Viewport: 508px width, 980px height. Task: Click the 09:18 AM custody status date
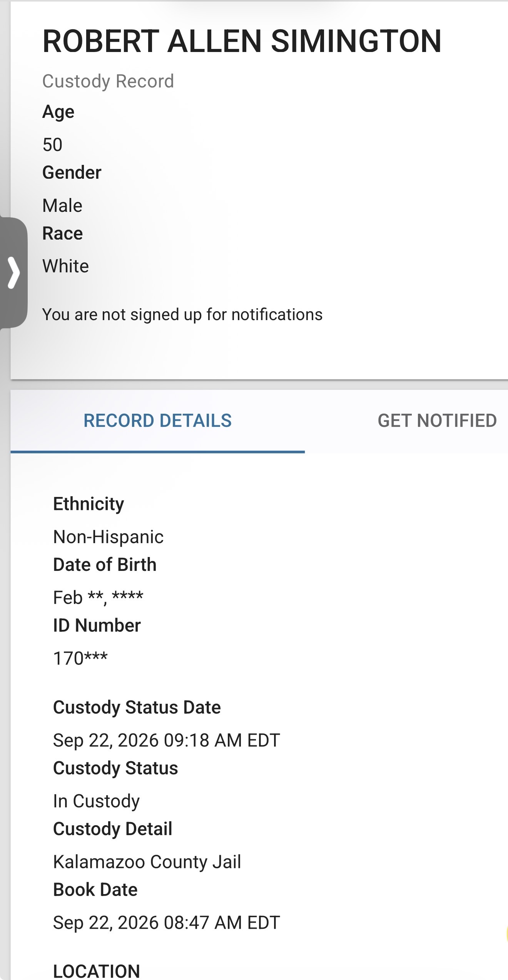tap(167, 740)
